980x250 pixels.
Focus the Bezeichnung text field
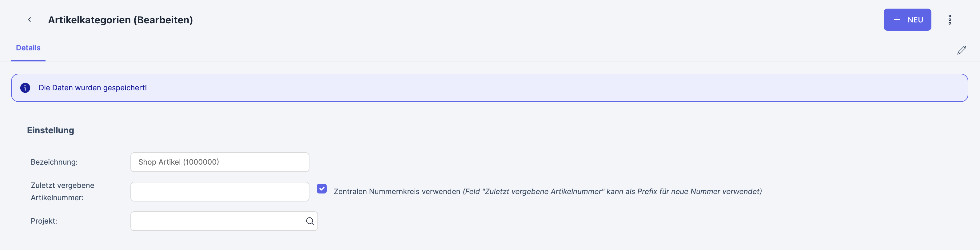click(x=220, y=162)
